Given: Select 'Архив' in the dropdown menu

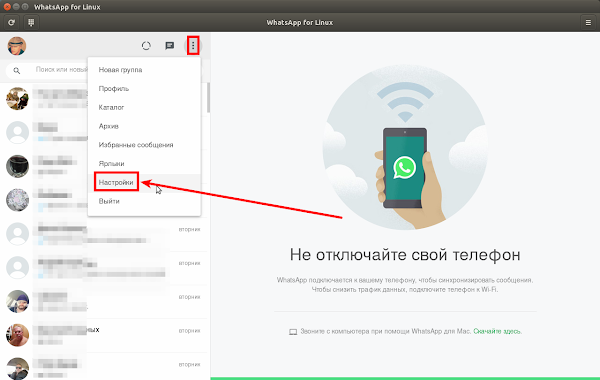Looking at the screenshot, I should (144, 126).
